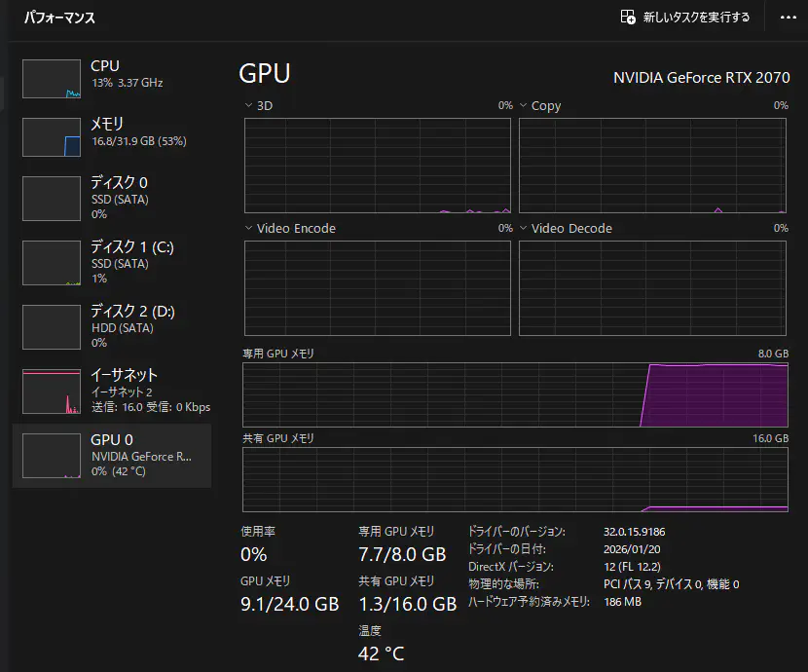Click the Video Decode graph area
This screenshot has height=672, width=808.
pos(652,288)
